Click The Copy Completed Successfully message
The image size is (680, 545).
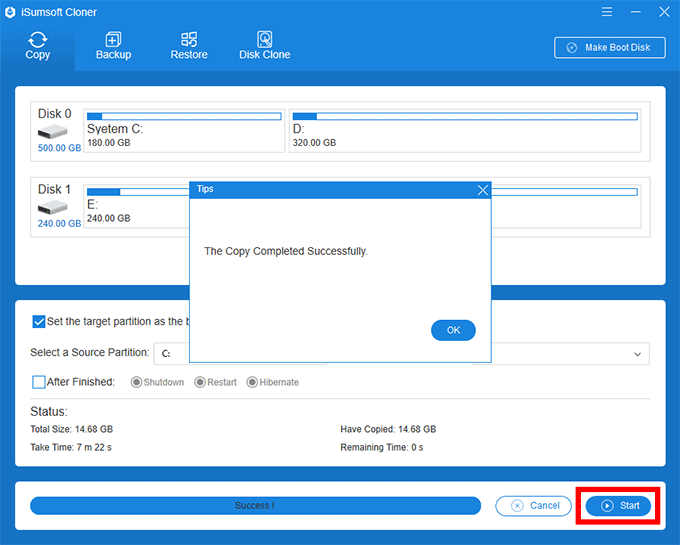coord(286,251)
